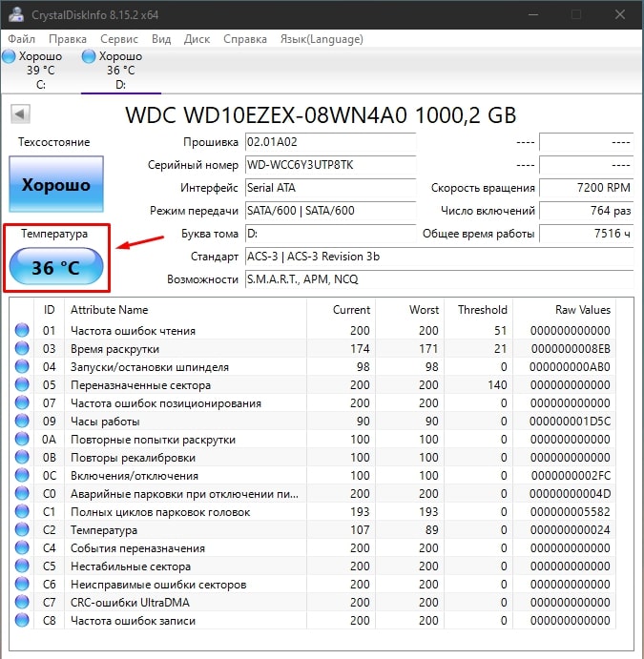Select the Часы работы attribute text
This screenshot has height=659, width=644.
[x=105, y=422]
